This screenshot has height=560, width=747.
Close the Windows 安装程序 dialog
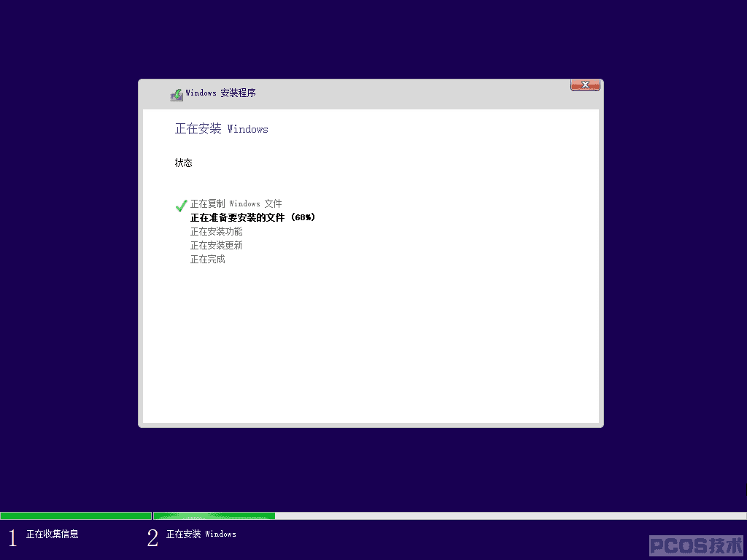(585, 85)
